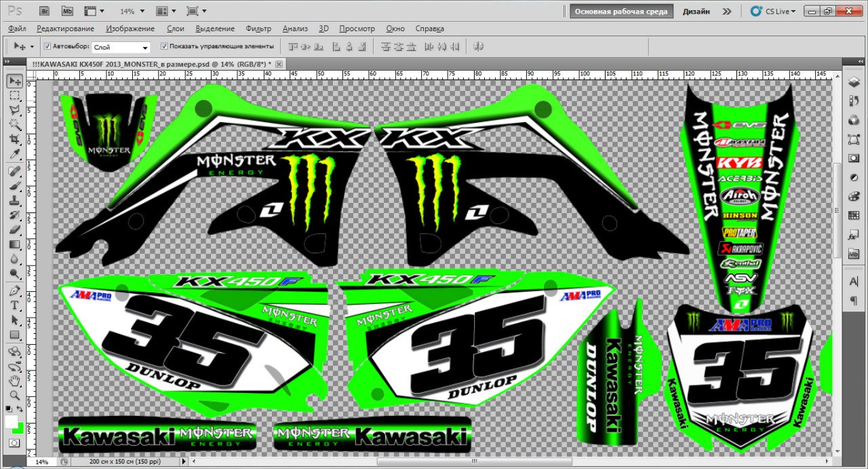868x469 pixels.
Task: Select the Clone Stamp tool
Action: (x=14, y=200)
